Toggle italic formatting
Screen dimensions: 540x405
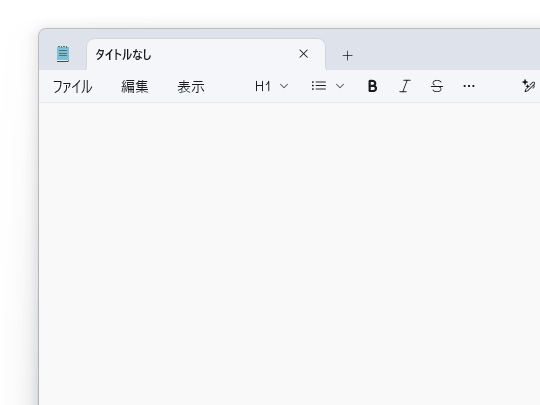[405, 86]
